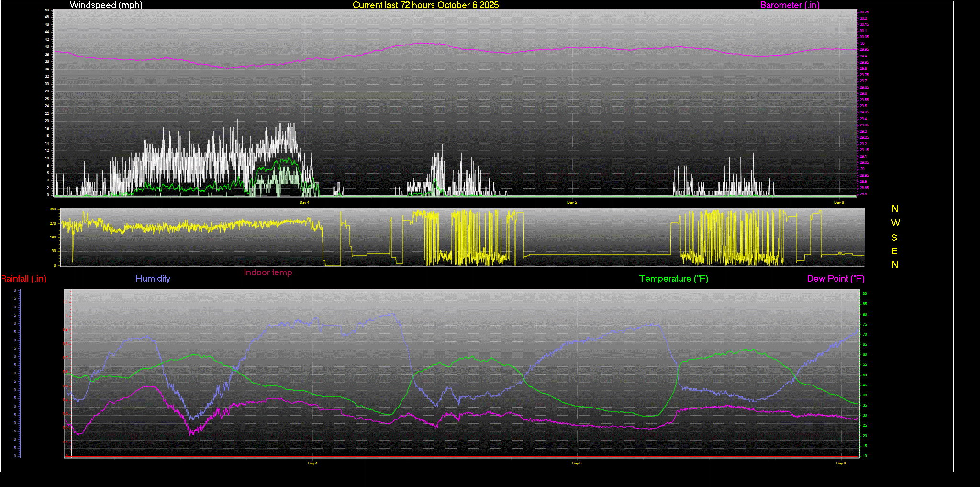Click the S compass direction letter

point(894,238)
